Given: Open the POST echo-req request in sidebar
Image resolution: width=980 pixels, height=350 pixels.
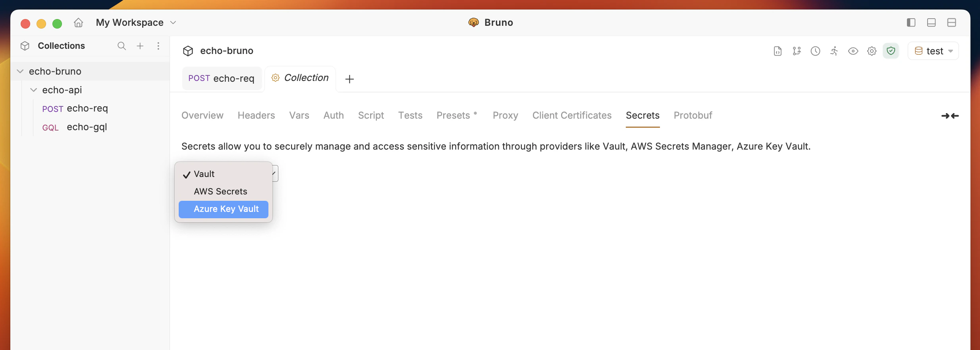Looking at the screenshot, I should point(75,108).
